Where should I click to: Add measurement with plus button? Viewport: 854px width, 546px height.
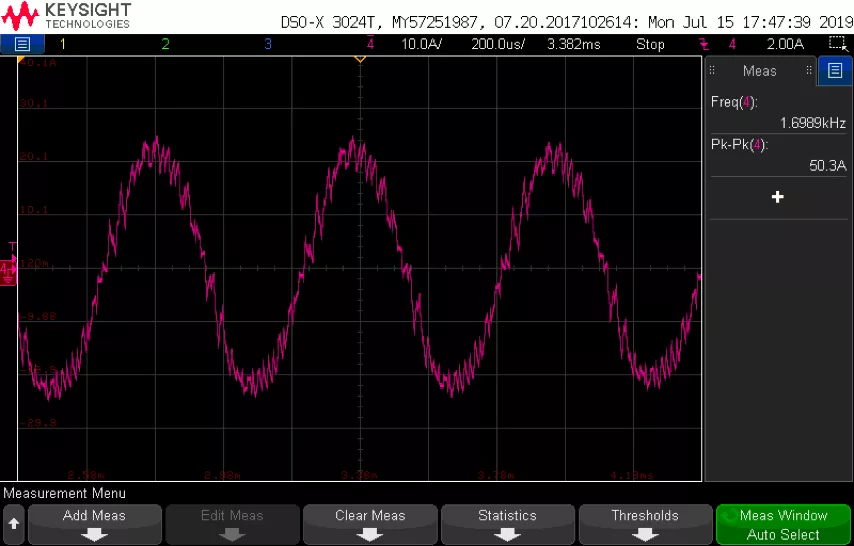tap(778, 197)
